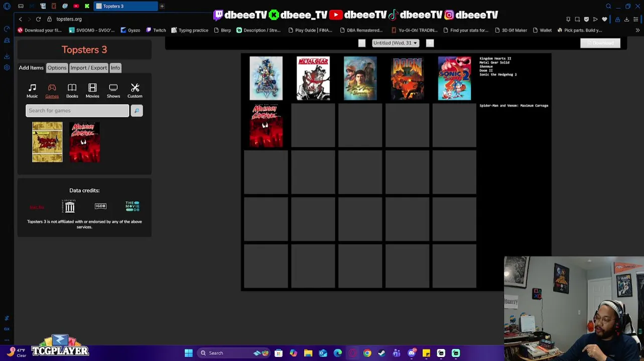The width and height of the screenshot is (644, 361).
Task: Select the Shows category icon
Action: [113, 91]
